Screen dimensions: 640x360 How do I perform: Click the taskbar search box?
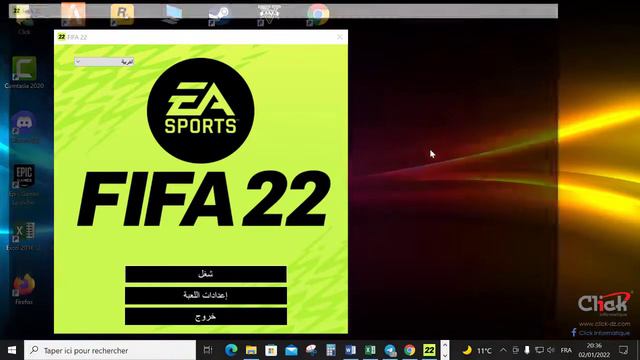[110, 350]
